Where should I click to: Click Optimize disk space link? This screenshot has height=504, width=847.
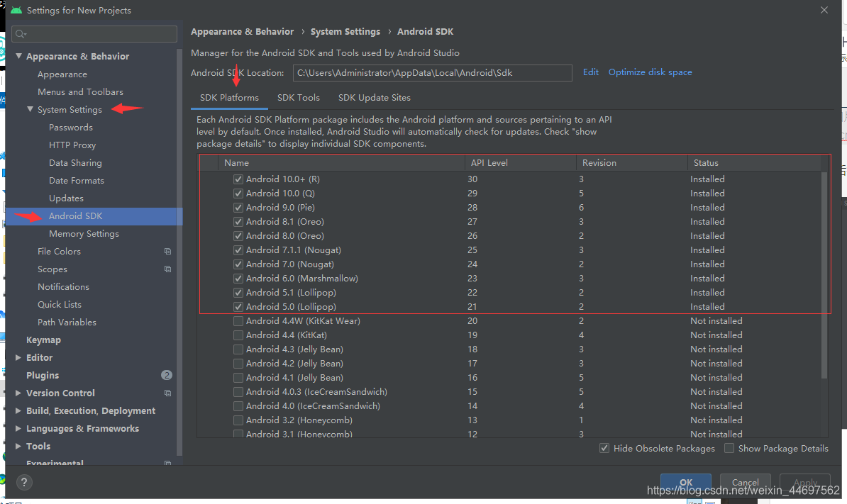click(651, 72)
